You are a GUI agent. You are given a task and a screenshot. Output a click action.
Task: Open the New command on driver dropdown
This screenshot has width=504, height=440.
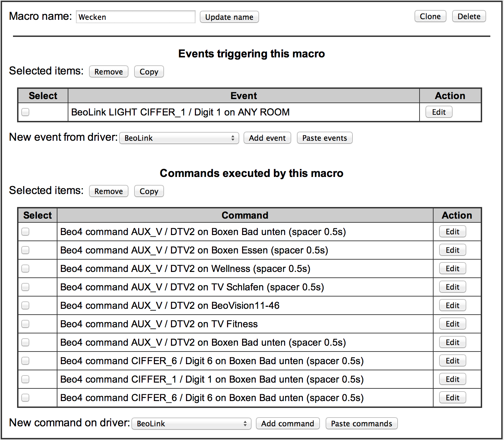click(x=191, y=424)
